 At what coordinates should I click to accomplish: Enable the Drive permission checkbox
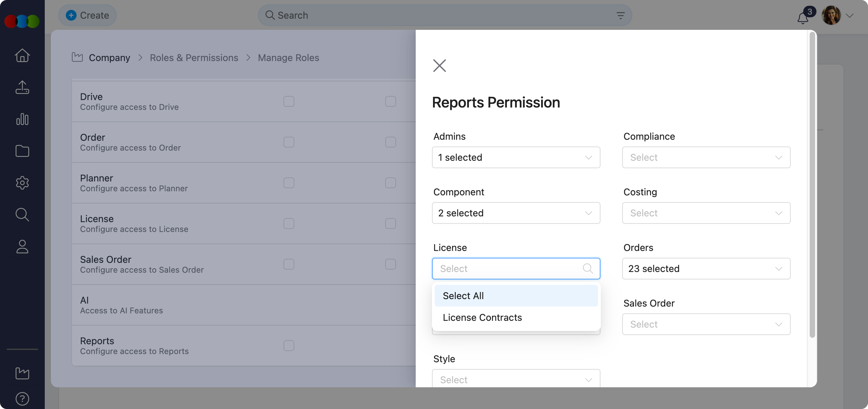289,101
